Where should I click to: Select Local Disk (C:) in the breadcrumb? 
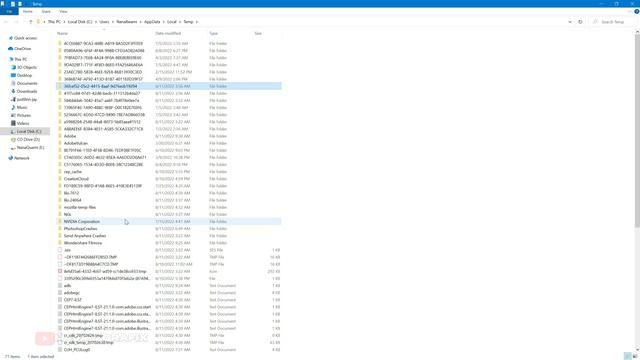[80, 22]
